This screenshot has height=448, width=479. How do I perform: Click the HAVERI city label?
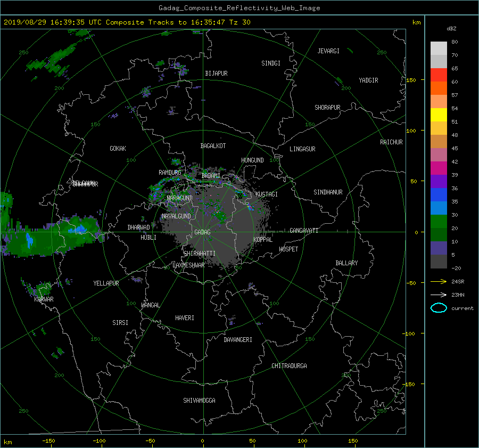185,318
